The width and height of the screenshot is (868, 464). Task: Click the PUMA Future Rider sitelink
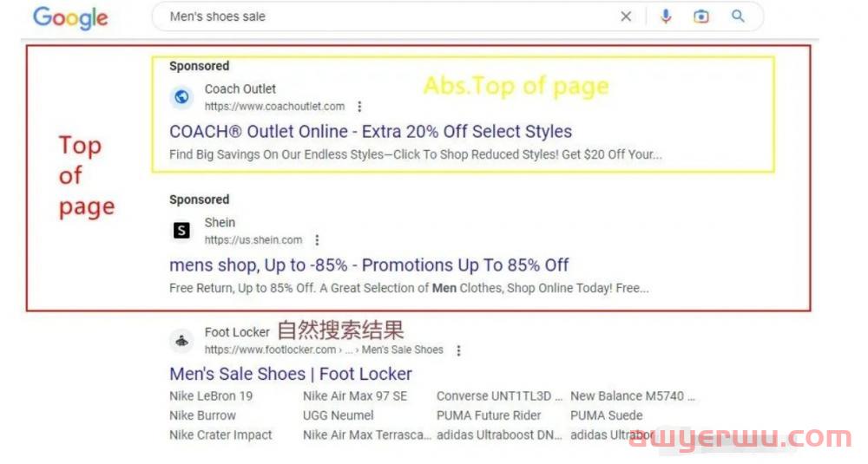[489, 415]
